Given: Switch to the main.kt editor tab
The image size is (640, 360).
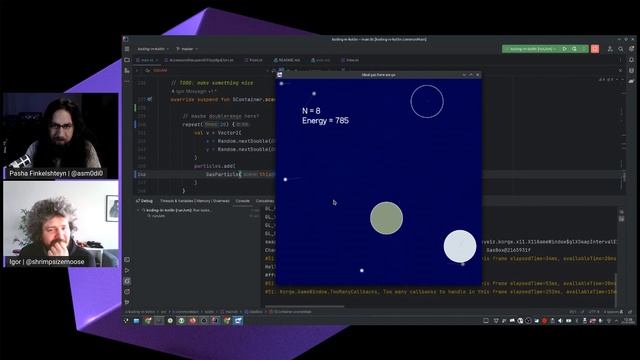Looking at the screenshot, I should (x=146, y=60).
